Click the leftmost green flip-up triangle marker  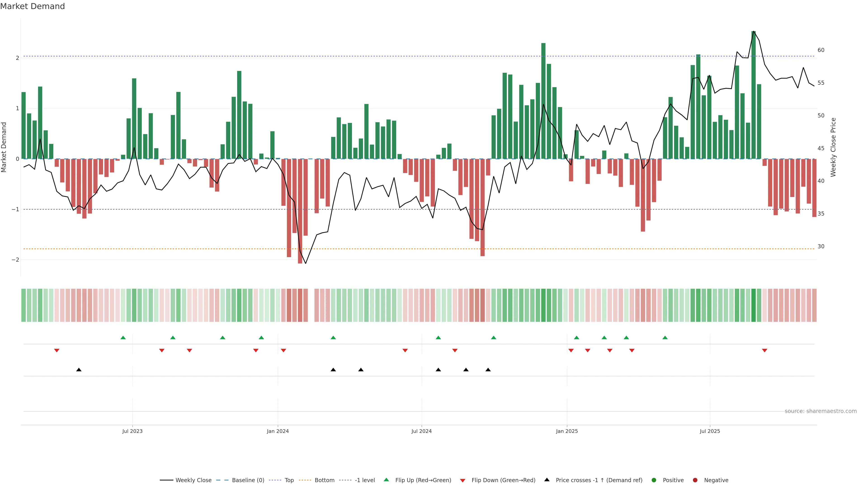[x=123, y=338]
